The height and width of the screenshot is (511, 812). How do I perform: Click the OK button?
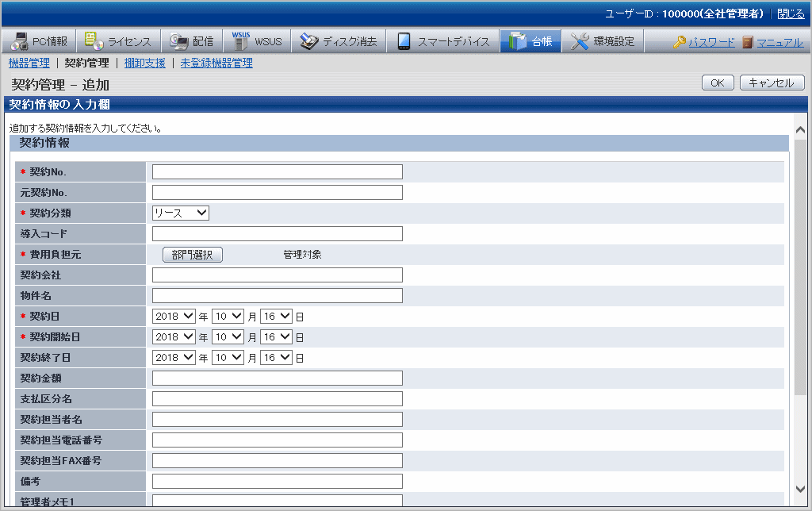click(718, 83)
